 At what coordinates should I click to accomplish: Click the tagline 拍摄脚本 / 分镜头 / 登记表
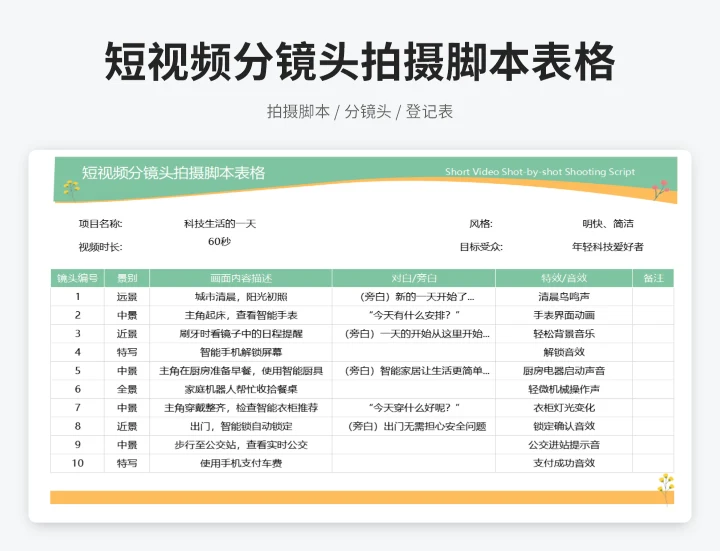point(360,112)
